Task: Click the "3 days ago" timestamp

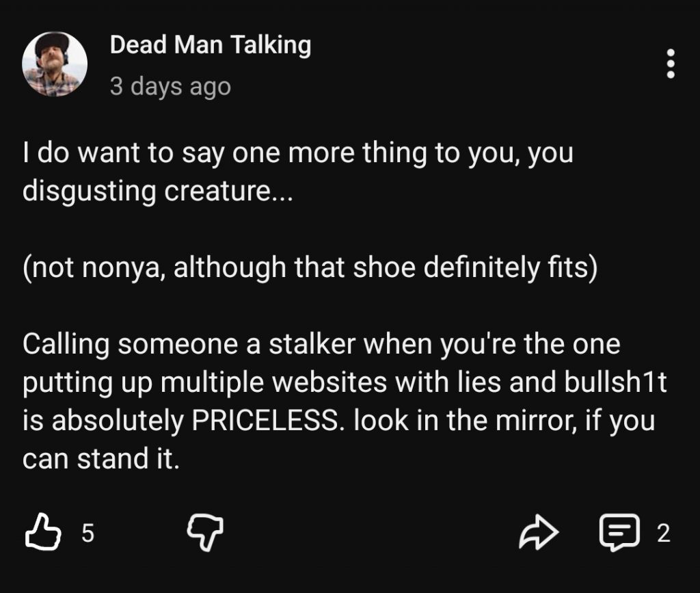Action: pos(170,87)
